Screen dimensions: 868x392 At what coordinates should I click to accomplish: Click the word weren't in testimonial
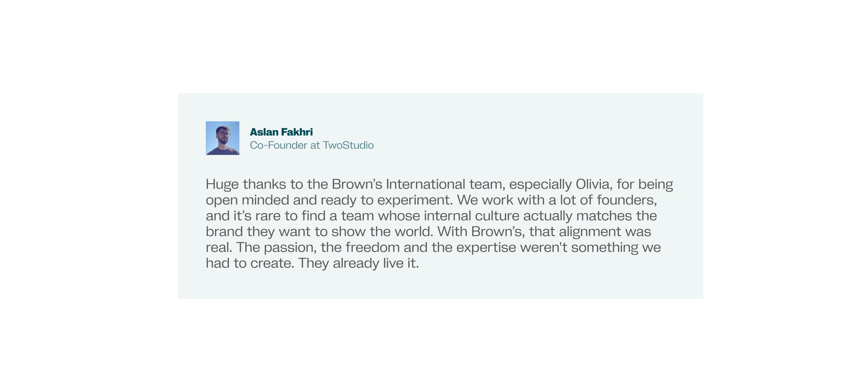(x=544, y=247)
